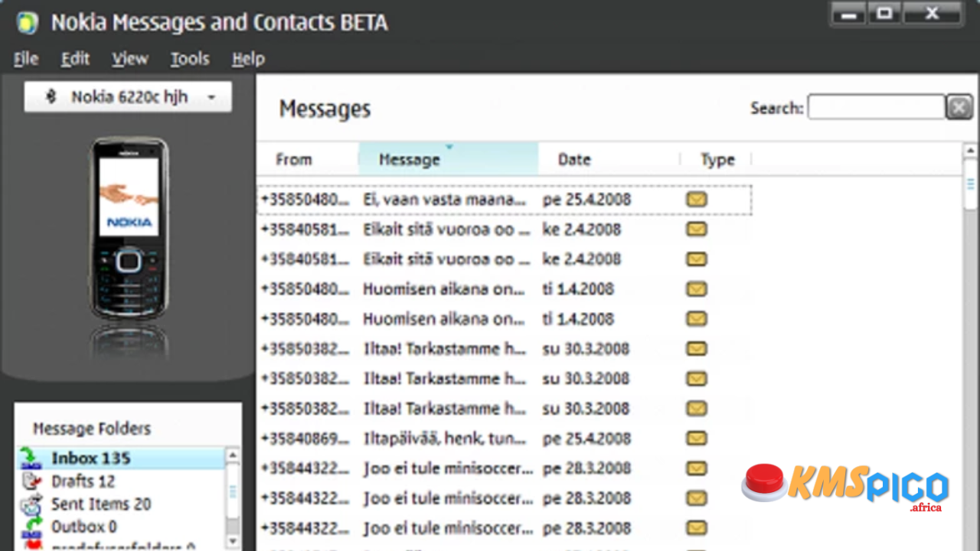The width and height of the screenshot is (980, 551).
Task: Click the Outbox folder icon
Action: coord(31,527)
